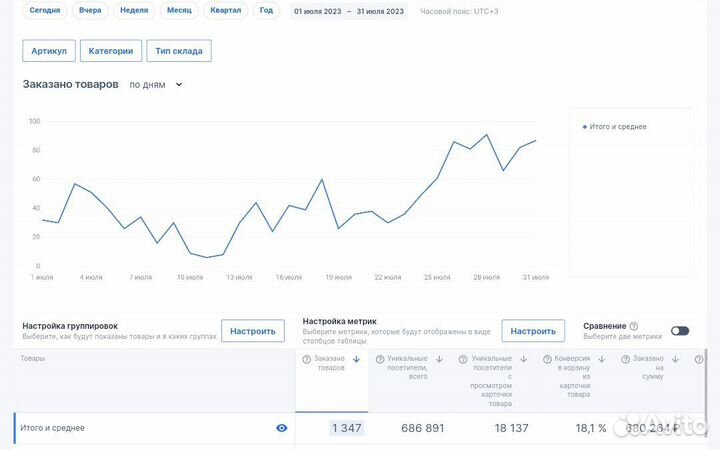The height and width of the screenshot is (450, 720).
Task: Select the Неделя period tab
Action: (x=133, y=11)
